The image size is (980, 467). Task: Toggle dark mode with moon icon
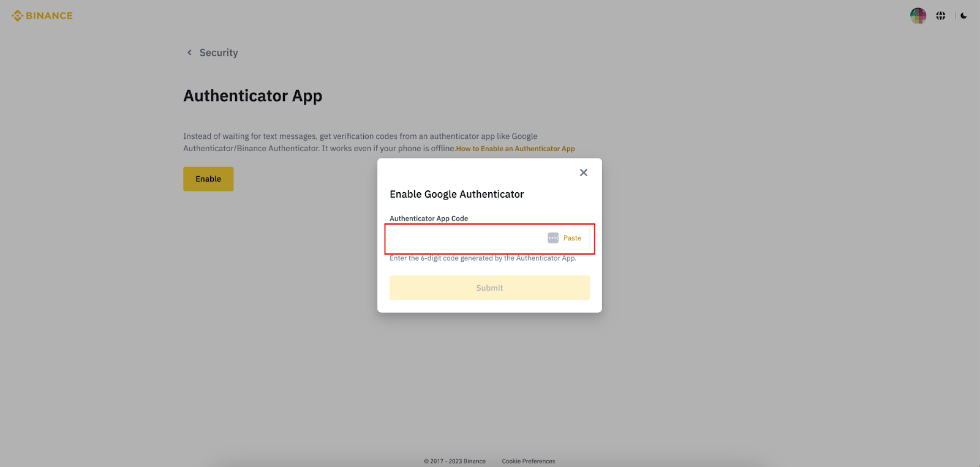[x=963, y=16]
